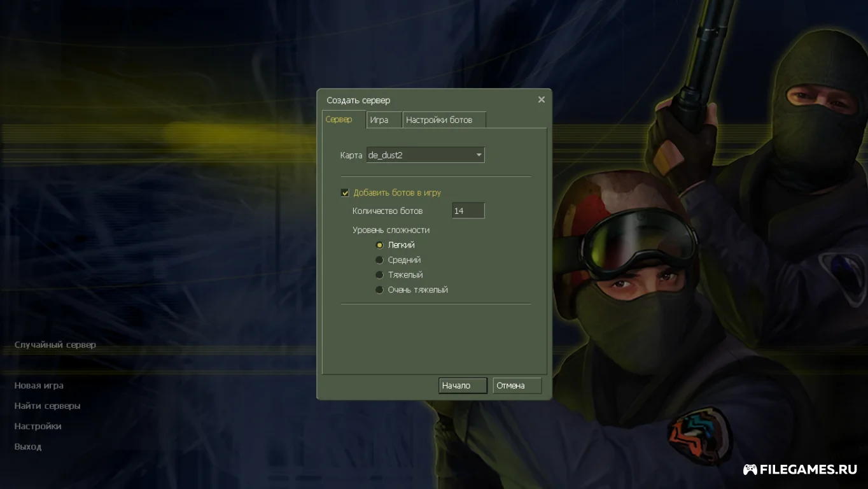Select the Тяжелый difficulty radio button
The image size is (868, 489).
(379, 275)
